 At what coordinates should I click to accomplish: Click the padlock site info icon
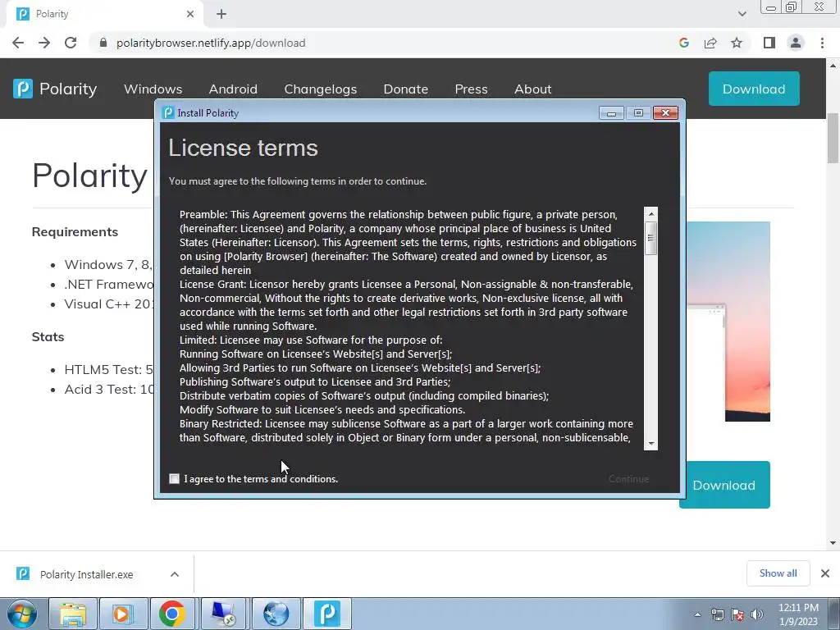(x=103, y=43)
